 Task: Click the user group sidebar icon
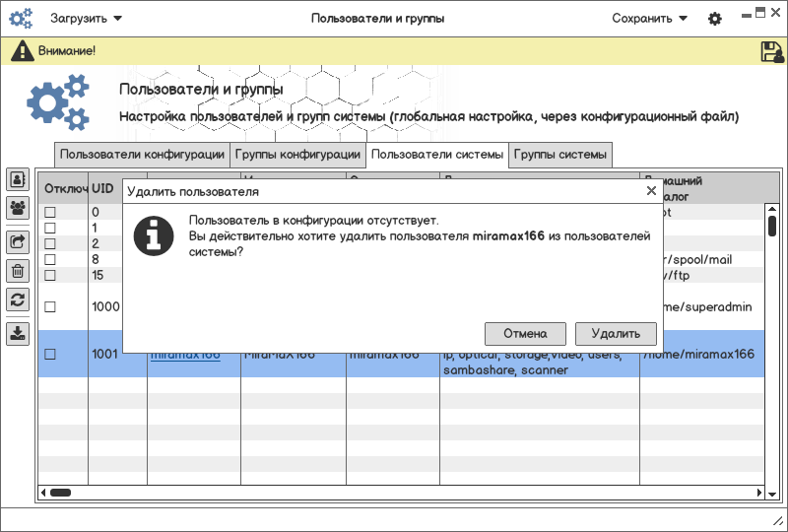pyautogui.click(x=18, y=208)
